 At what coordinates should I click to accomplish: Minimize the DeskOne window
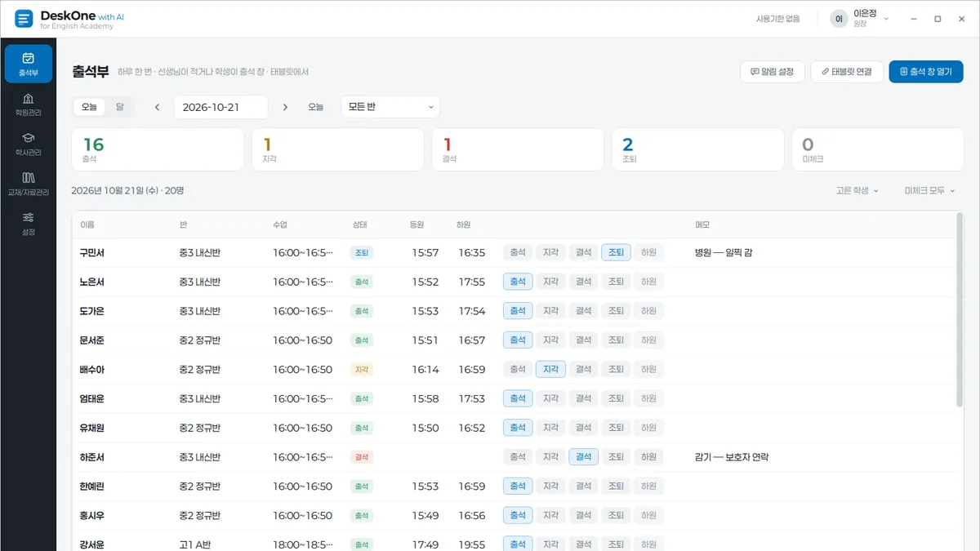pos(913,19)
